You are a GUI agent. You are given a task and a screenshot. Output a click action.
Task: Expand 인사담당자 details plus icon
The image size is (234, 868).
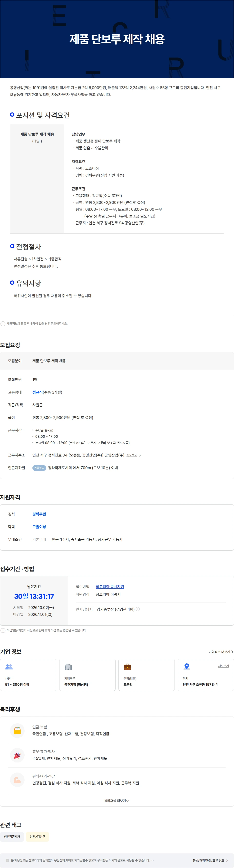(137, 609)
